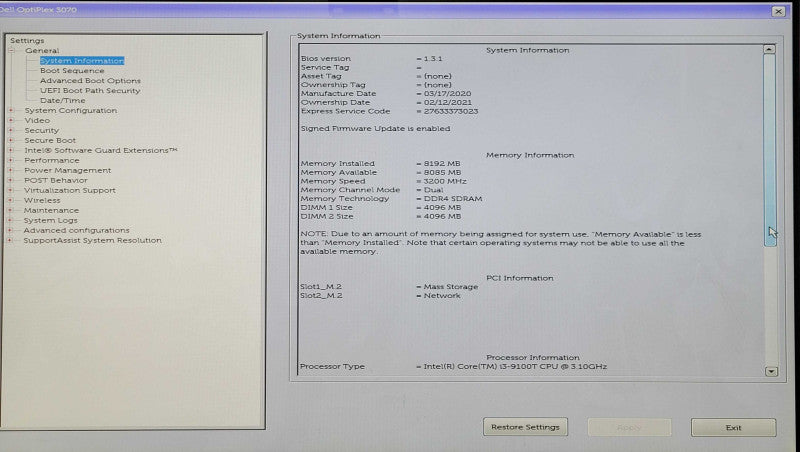Expand the Wireless node
This screenshot has width=800, height=452.
[x=11, y=200]
